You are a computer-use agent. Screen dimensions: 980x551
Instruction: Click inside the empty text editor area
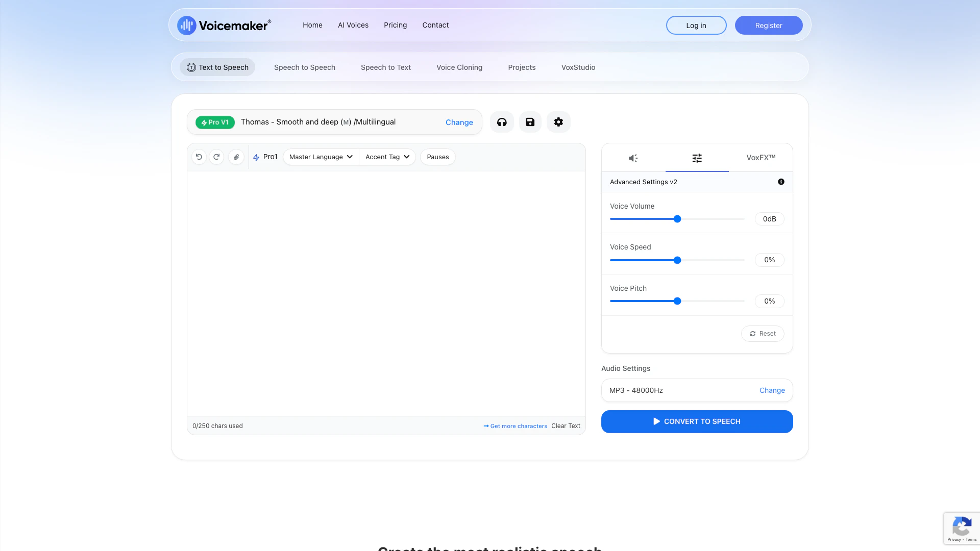click(386, 293)
